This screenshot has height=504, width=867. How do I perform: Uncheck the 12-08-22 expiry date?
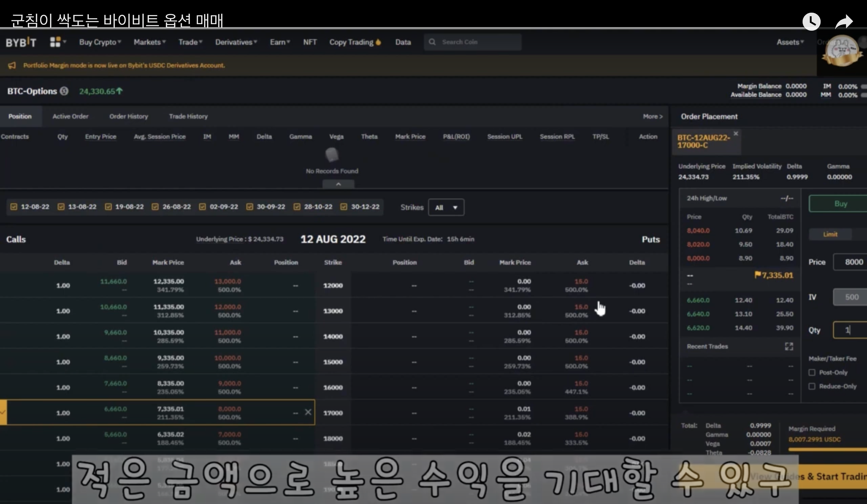click(14, 207)
